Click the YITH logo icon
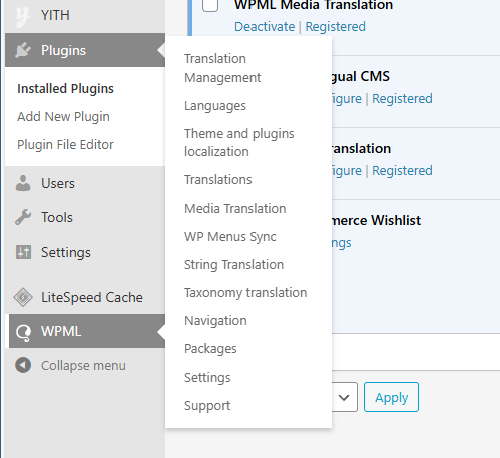Viewport: 500px width, 458px height. click(x=22, y=17)
